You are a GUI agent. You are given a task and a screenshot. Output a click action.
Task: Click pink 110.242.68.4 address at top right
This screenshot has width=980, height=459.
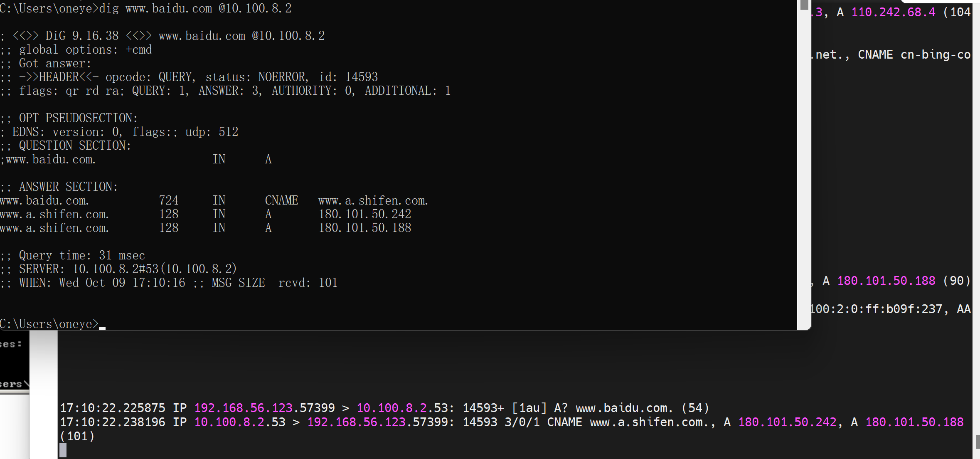[893, 12]
